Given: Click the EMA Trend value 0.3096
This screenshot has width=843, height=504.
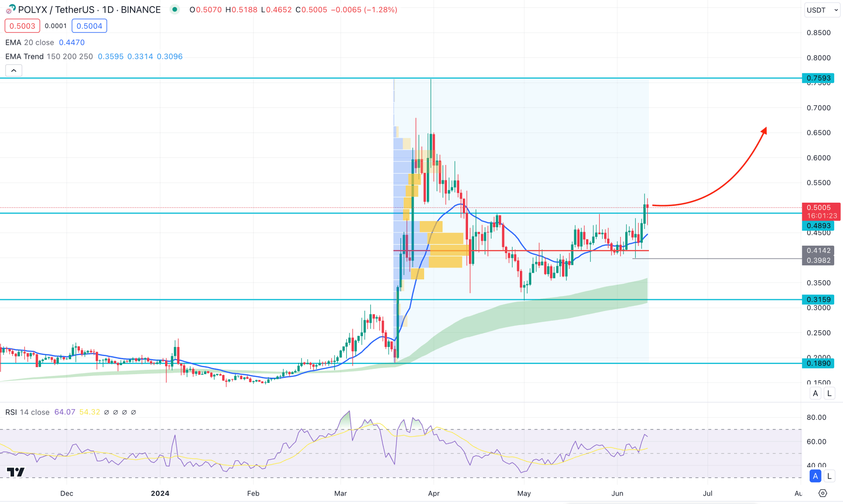Looking at the screenshot, I should [x=169, y=57].
